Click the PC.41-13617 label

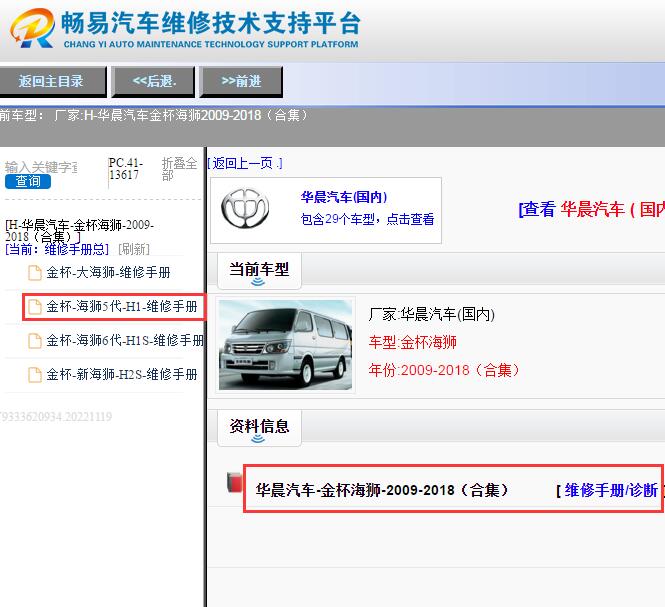pyautogui.click(x=126, y=169)
